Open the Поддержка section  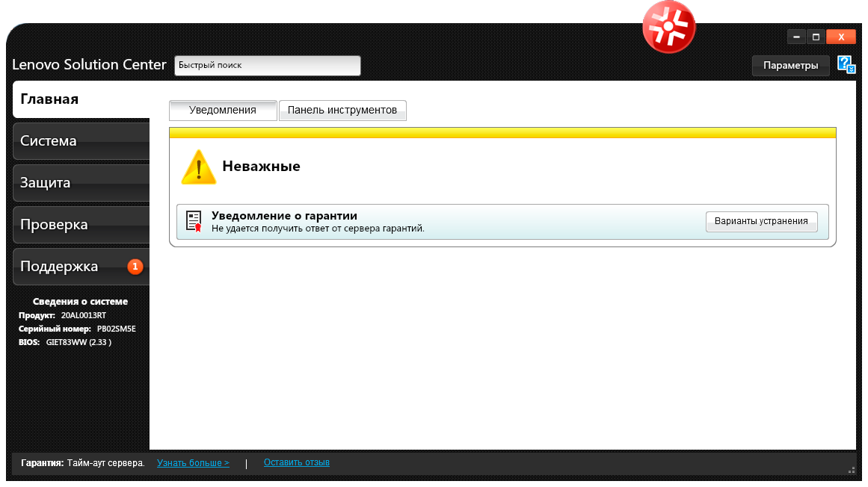(81, 267)
